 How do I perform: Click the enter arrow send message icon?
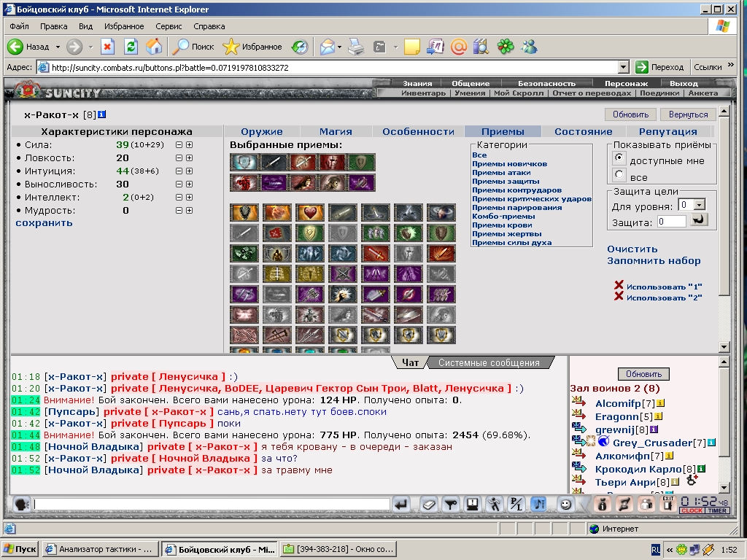(402, 505)
